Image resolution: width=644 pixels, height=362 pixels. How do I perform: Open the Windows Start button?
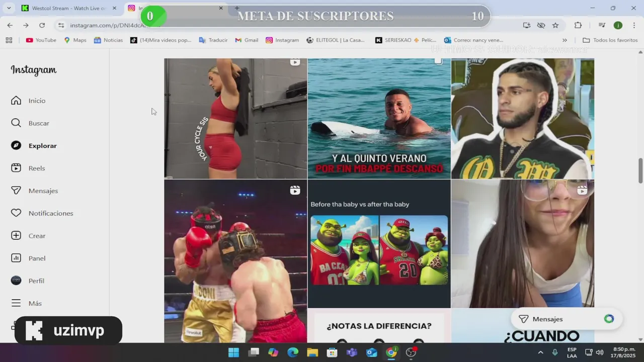click(233, 352)
